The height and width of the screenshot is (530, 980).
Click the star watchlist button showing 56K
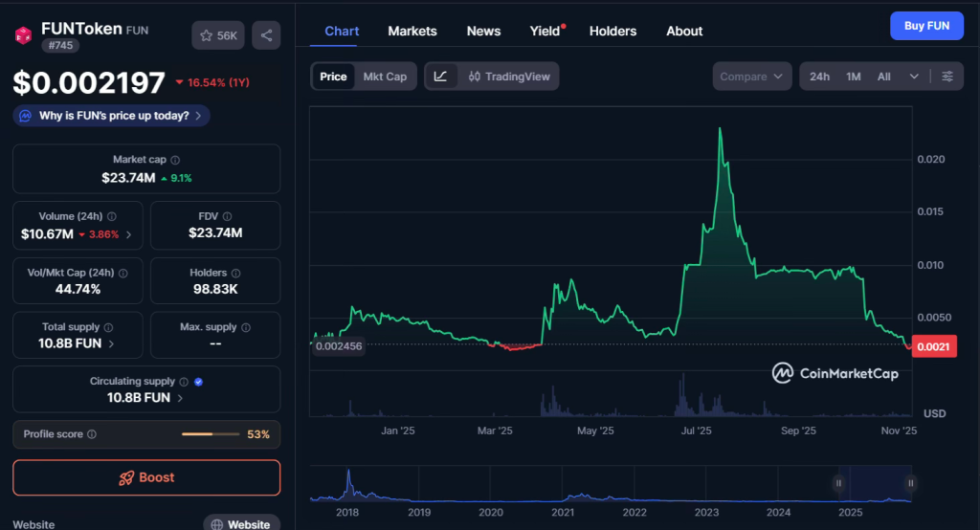217,35
